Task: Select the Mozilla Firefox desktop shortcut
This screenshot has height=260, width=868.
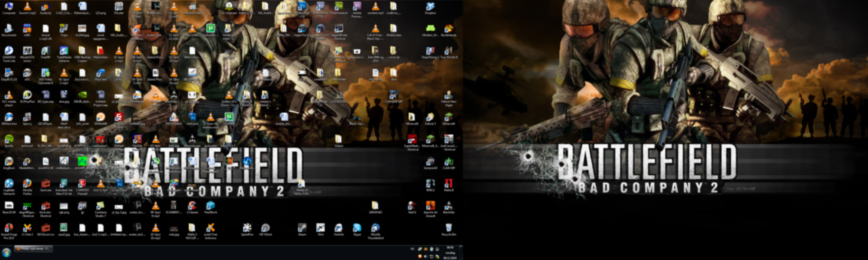Action: [27, 187]
